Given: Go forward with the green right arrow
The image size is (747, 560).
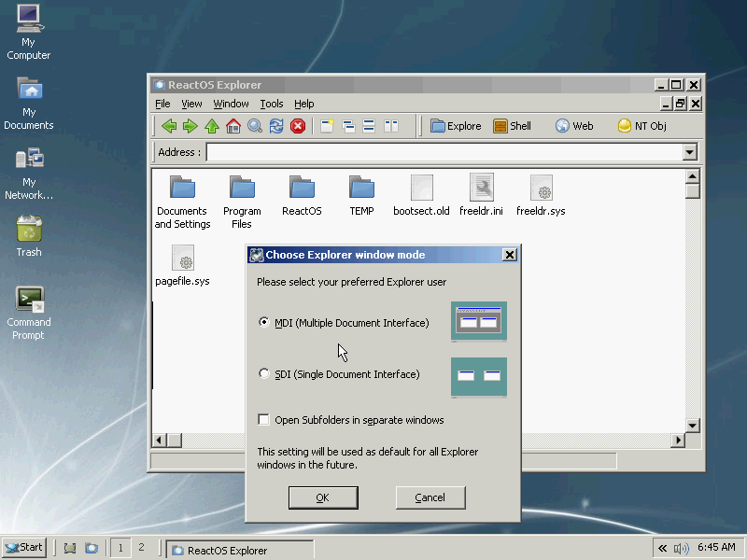Looking at the screenshot, I should [x=190, y=126].
